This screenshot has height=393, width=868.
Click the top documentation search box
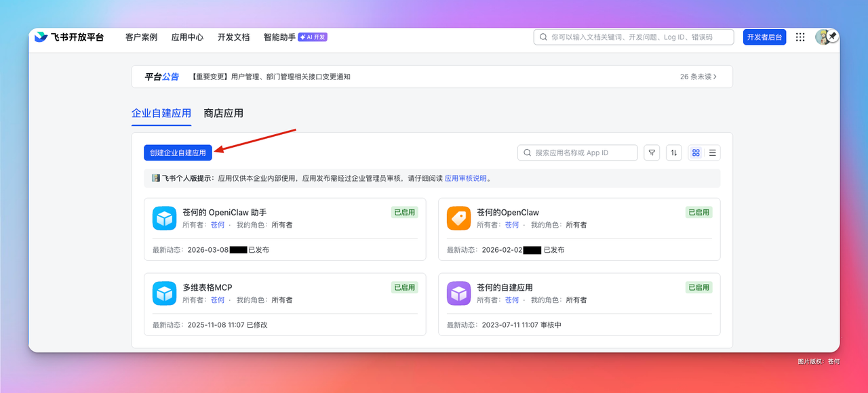[633, 37]
